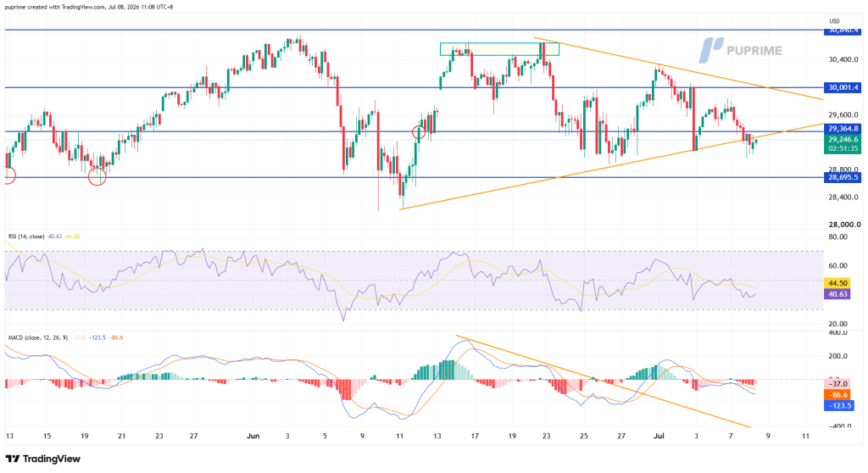Click the current price label 29,246.6
The image size is (868, 473).
click(x=843, y=140)
